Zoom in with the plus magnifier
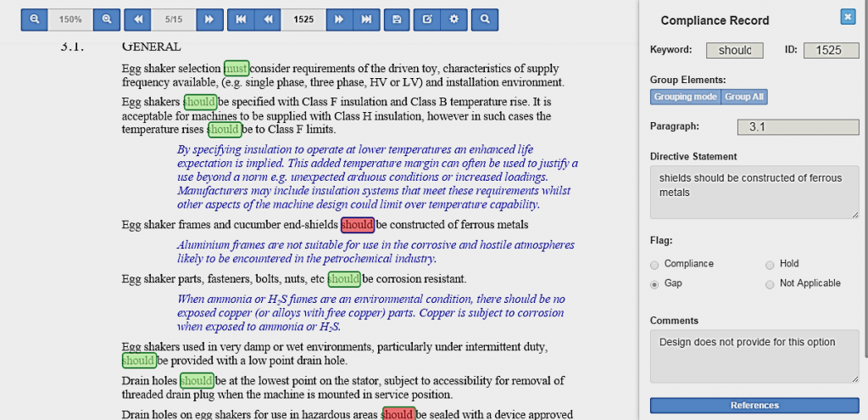Screen dimensions: 868x420 coord(107,20)
